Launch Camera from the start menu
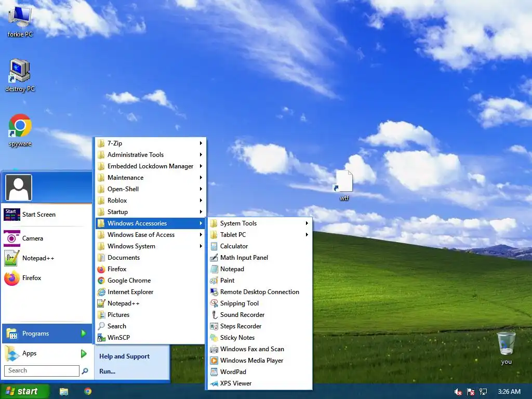532x399 pixels. pyautogui.click(x=47, y=238)
